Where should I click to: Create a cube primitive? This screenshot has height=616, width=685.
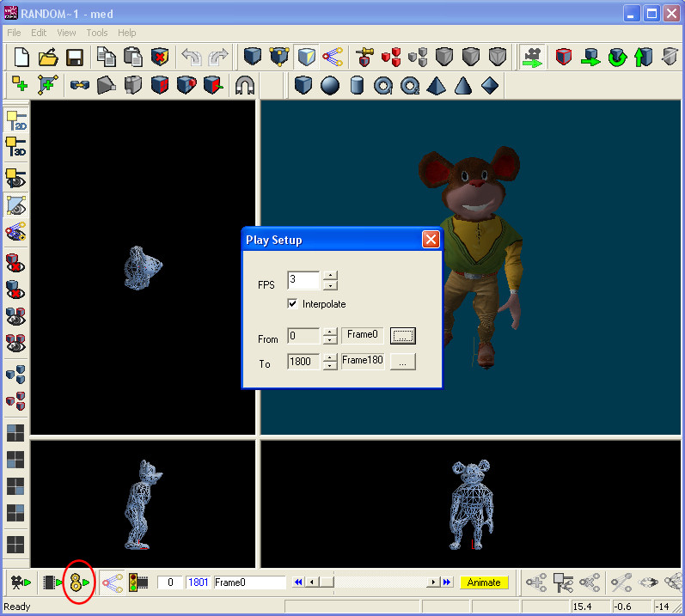point(303,85)
